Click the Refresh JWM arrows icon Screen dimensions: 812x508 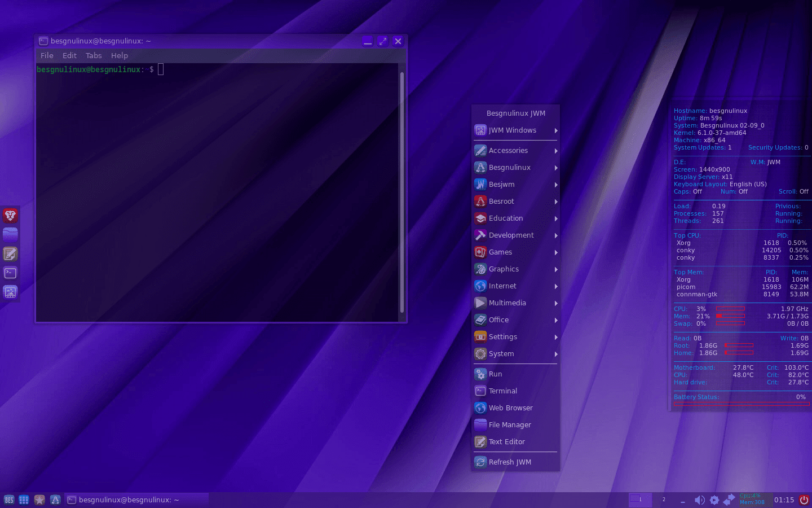point(480,462)
